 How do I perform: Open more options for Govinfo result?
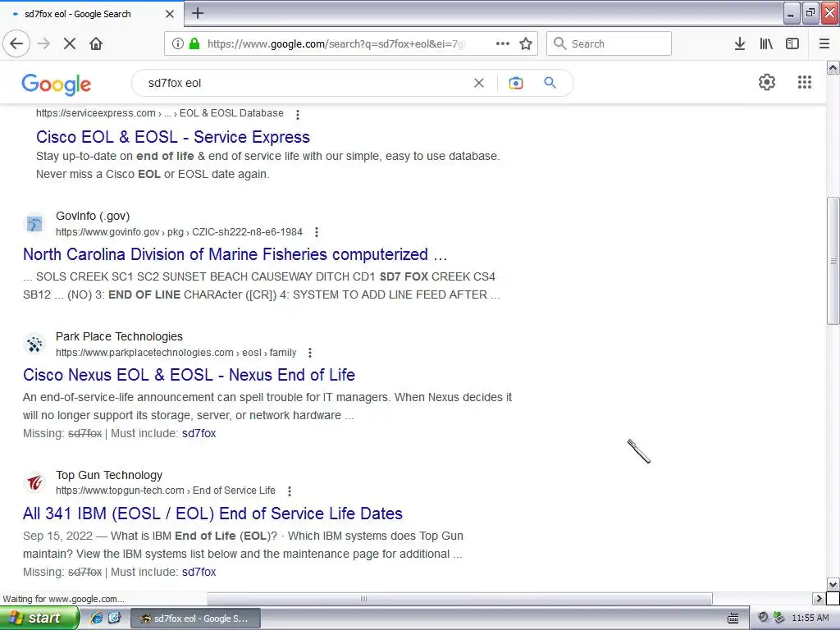tap(317, 232)
